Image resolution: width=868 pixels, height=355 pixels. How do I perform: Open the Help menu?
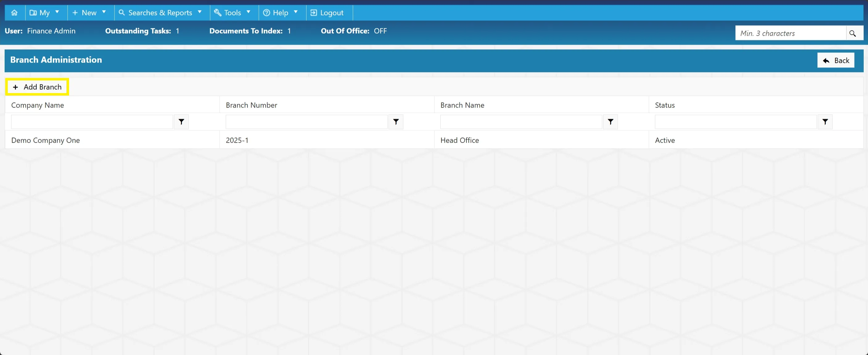coord(282,13)
